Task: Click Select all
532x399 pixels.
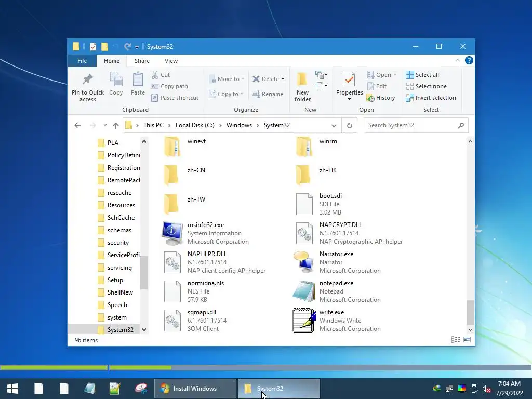Action: tap(422, 75)
